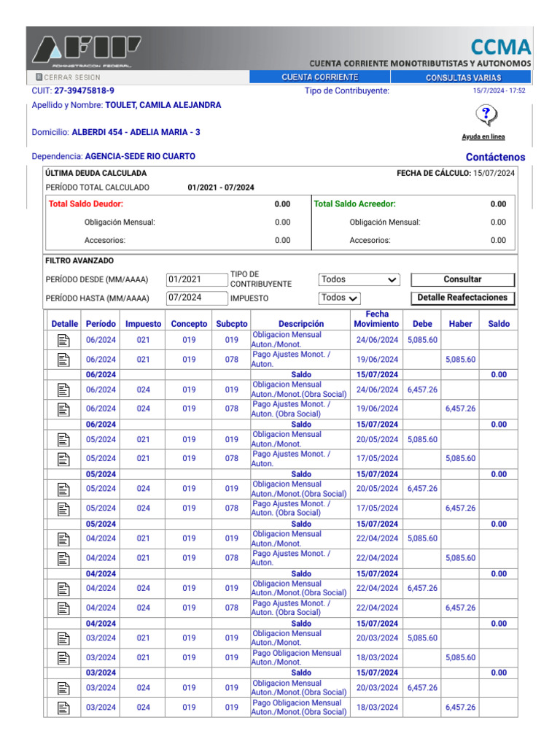Expand the Impuesto dropdown set to Todos

click(x=340, y=298)
